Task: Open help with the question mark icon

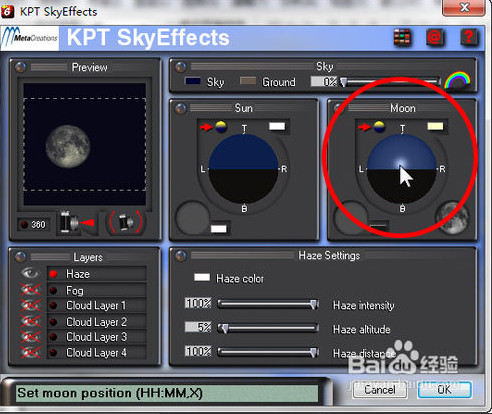Action: pyautogui.click(x=468, y=37)
